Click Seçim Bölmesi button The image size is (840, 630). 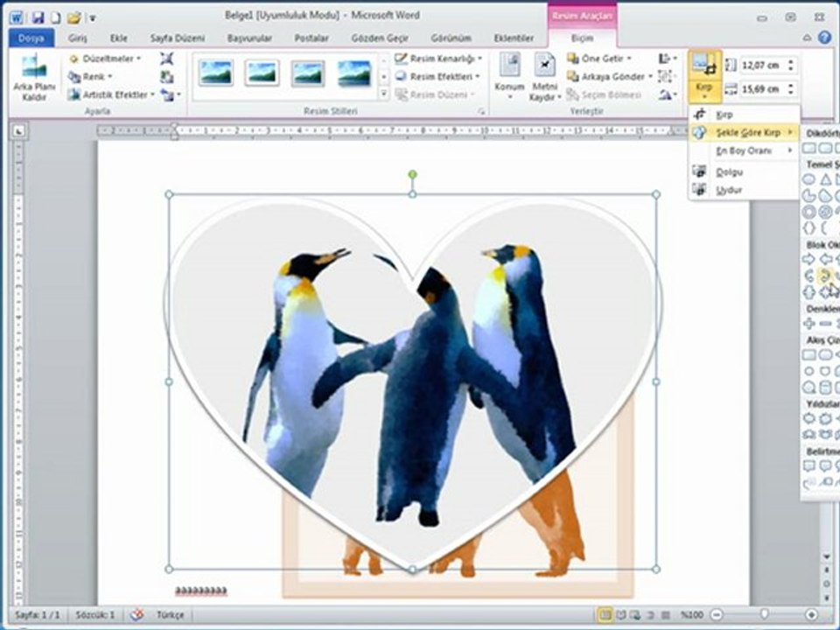coord(605,94)
